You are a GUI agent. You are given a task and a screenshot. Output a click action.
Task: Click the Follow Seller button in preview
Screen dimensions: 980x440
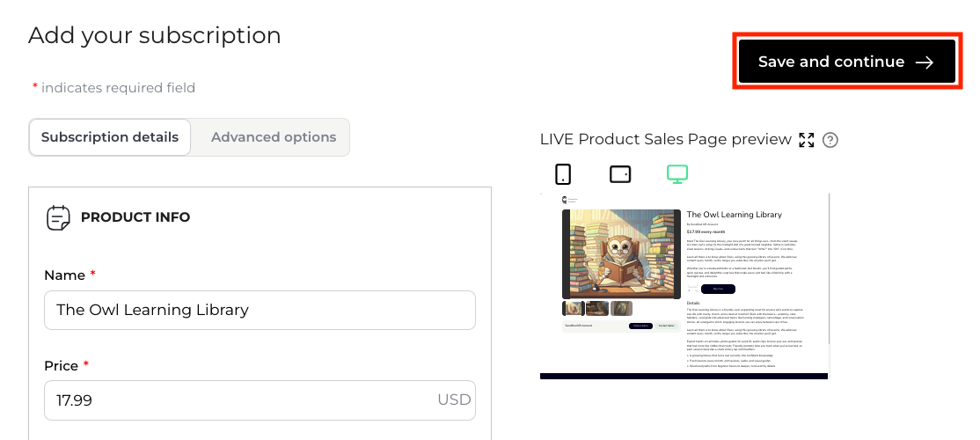(x=640, y=326)
